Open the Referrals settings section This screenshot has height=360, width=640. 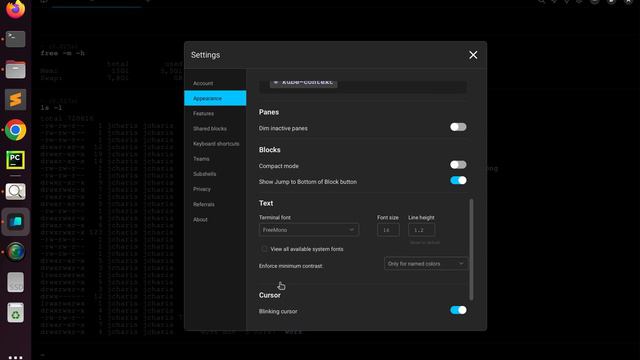204,204
